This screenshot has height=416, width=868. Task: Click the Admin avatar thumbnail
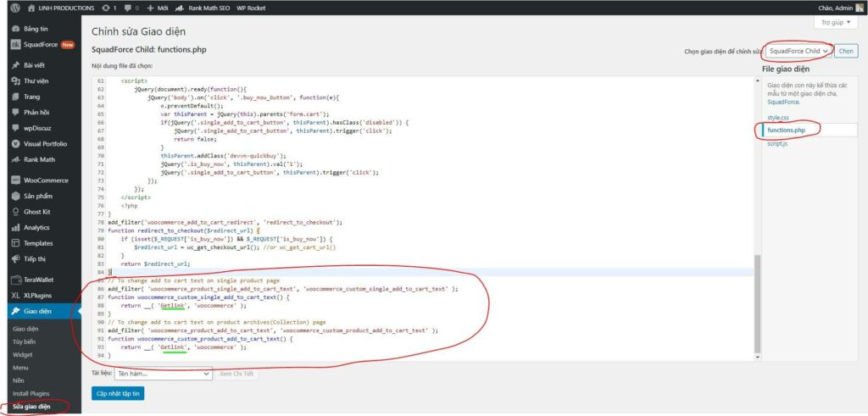click(860, 8)
